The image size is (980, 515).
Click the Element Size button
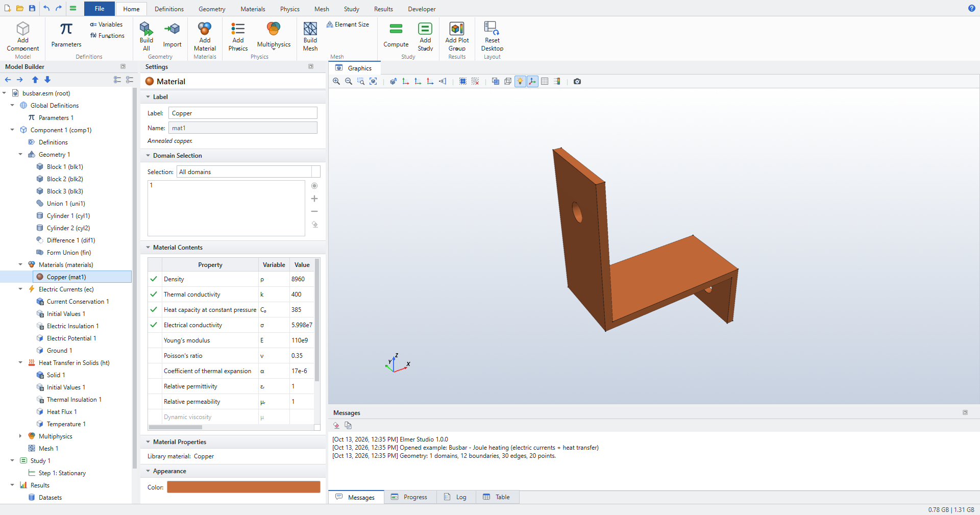tap(348, 24)
